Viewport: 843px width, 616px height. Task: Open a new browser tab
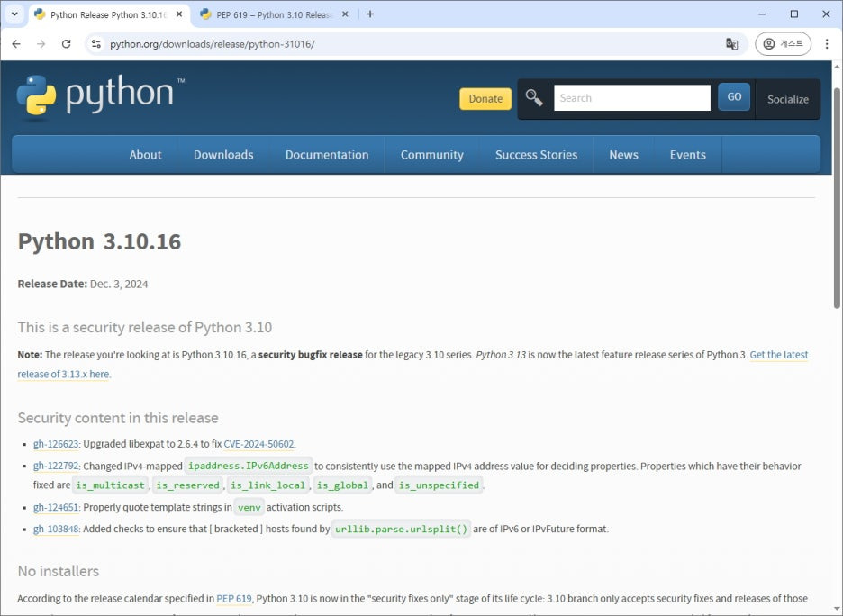click(x=370, y=14)
